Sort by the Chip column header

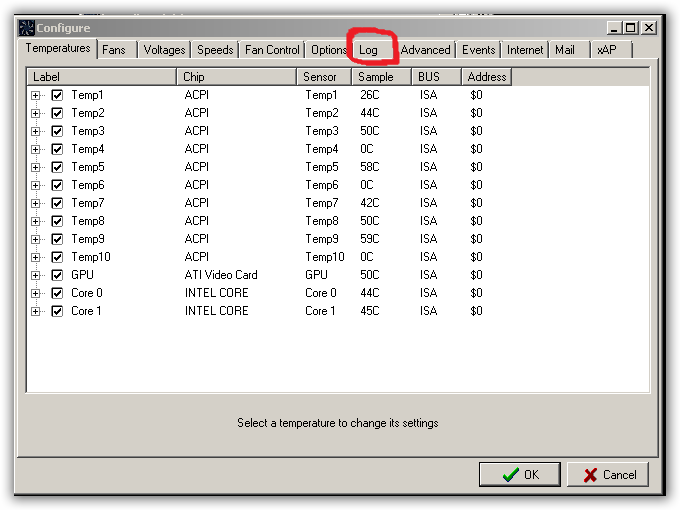point(237,77)
